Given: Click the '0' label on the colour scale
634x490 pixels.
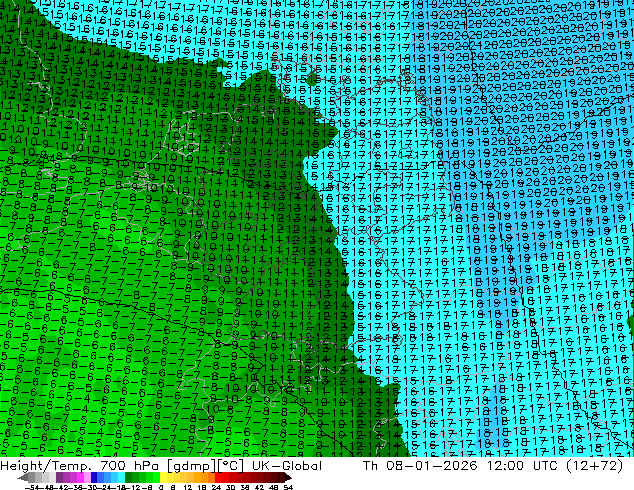Looking at the screenshot, I should [x=161, y=487].
